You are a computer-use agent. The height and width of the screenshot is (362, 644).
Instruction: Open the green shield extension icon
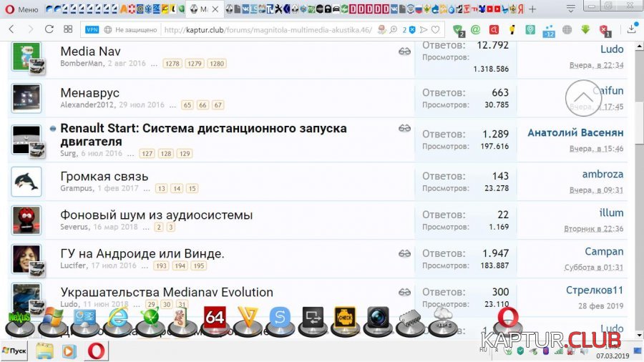tap(458, 29)
